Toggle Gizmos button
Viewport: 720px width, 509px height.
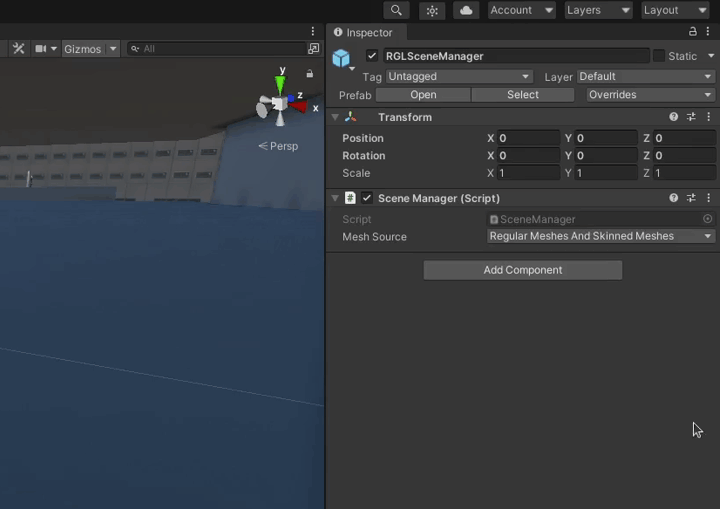pos(83,49)
